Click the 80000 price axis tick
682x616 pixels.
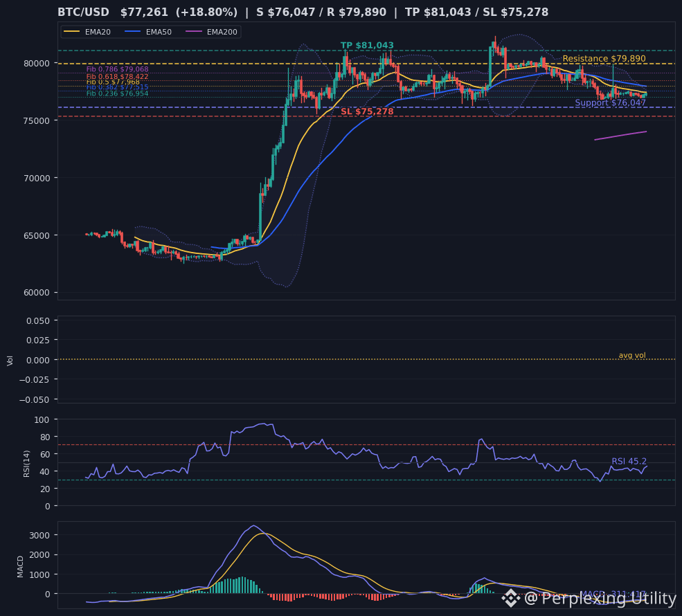(x=37, y=64)
